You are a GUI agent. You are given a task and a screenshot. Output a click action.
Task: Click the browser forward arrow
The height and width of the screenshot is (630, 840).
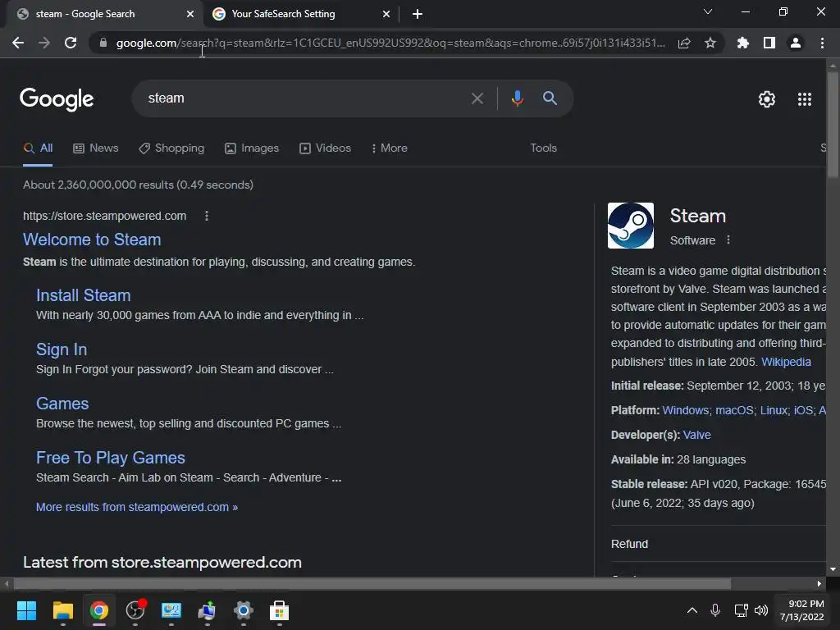click(44, 43)
